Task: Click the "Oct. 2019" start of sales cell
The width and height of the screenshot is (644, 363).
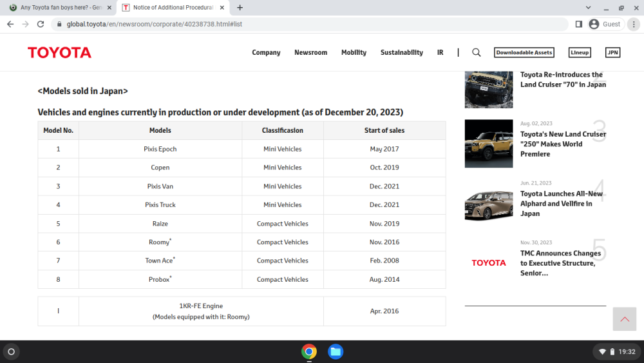Action: pos(384,168)
